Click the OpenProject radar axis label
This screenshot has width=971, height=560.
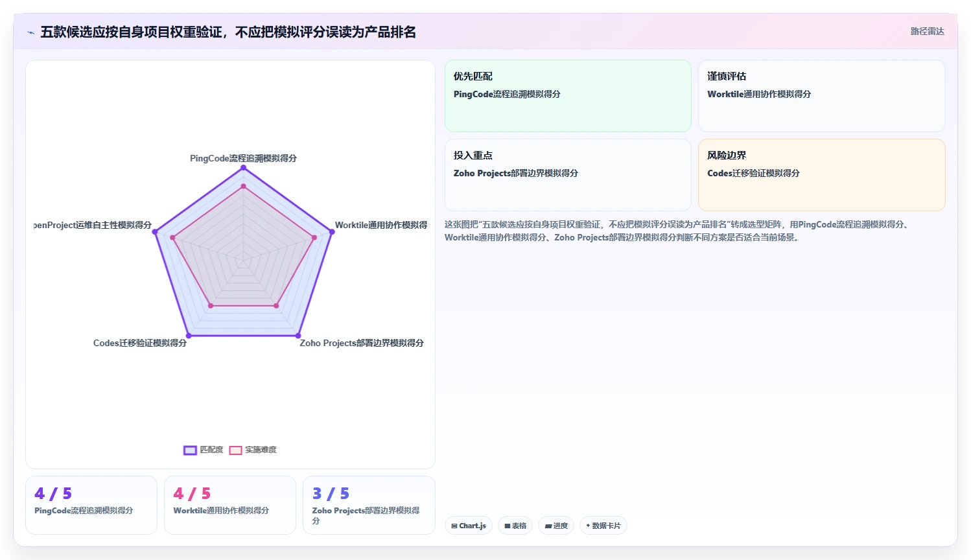click(x=93, y=225)
